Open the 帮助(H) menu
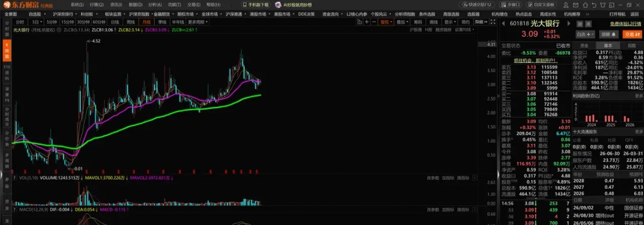Viewport: 644px width, 225px height. coord(213,4)
